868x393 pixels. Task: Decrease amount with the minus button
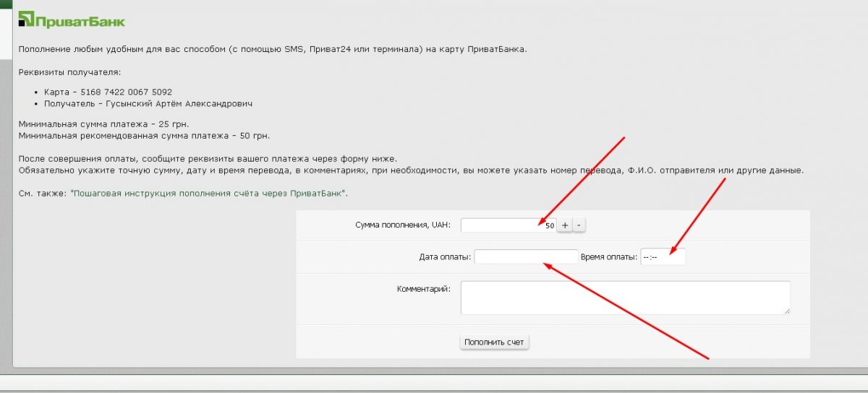pos(579,225)
